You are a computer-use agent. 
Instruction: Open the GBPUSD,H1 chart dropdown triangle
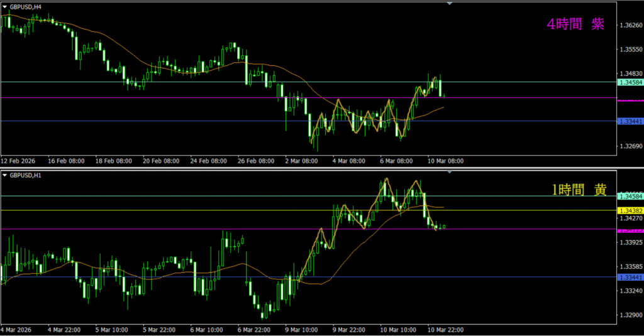point(5,175)
